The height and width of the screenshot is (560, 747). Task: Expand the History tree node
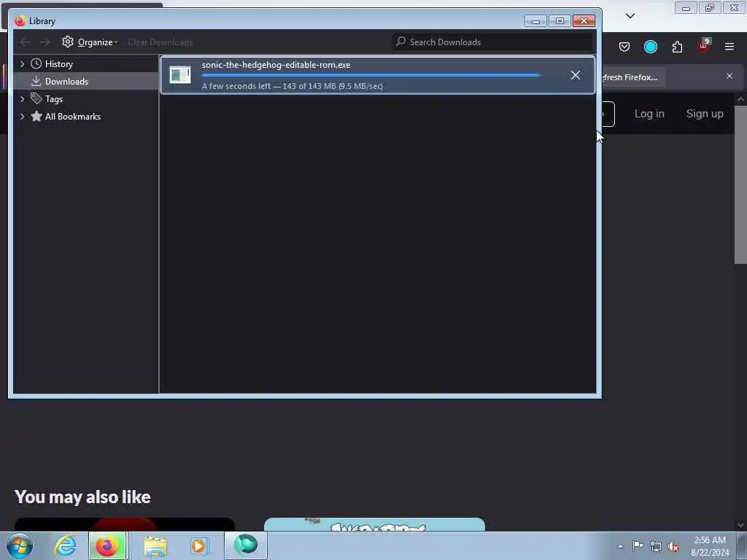pos(22,64)
